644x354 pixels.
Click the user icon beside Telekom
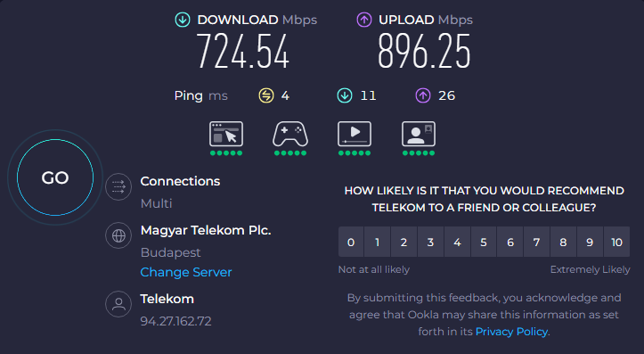click(118, 304)
